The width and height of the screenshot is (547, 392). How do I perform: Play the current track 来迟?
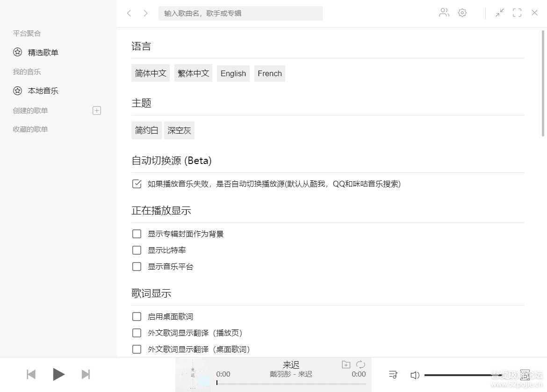tap(59, 374)
